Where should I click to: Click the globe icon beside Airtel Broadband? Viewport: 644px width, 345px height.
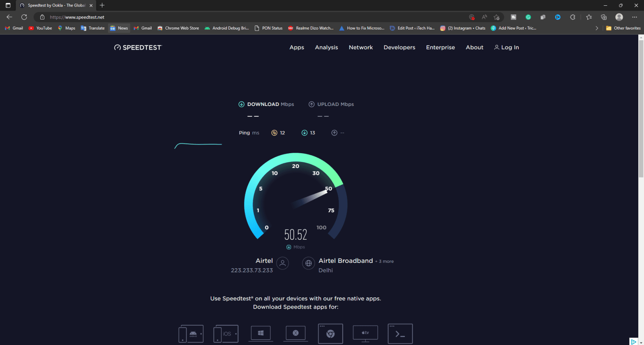(308, 263)
